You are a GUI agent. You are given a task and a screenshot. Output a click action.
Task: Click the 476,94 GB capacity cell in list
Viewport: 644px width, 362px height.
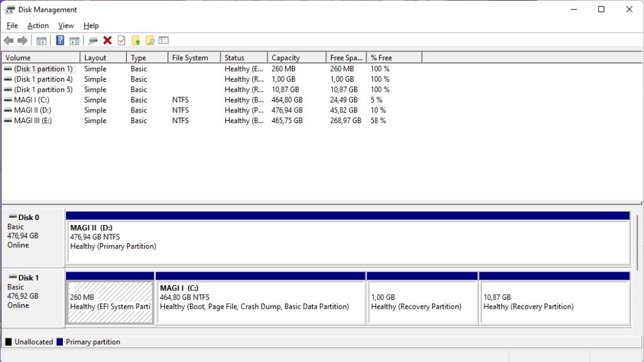coord(287,110)
